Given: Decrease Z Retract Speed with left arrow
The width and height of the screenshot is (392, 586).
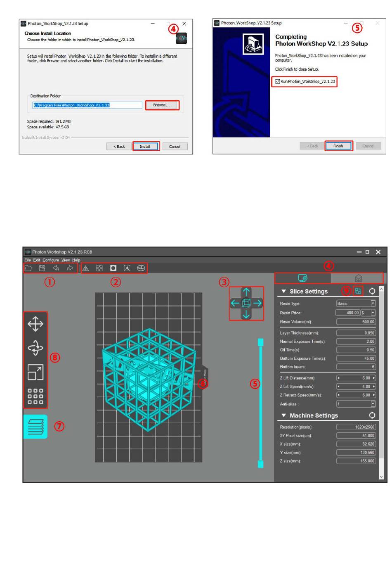Looking at the screenshot, I should coord(339,395).
